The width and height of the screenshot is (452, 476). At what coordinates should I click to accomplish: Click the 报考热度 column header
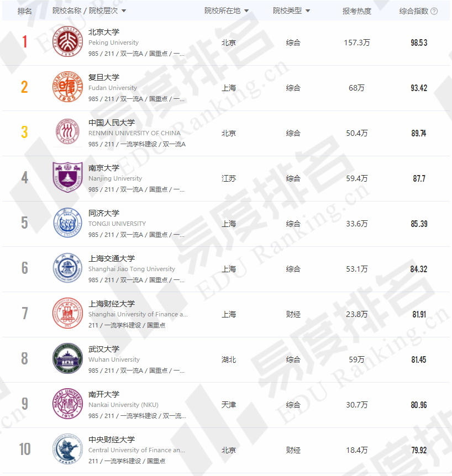[x=356, y=11]
